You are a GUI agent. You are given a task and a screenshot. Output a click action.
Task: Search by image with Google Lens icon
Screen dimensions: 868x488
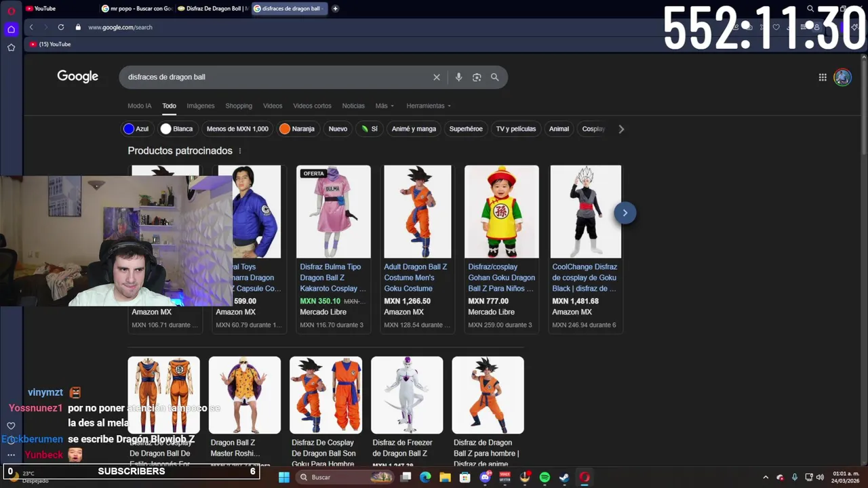tap(477, 77)
